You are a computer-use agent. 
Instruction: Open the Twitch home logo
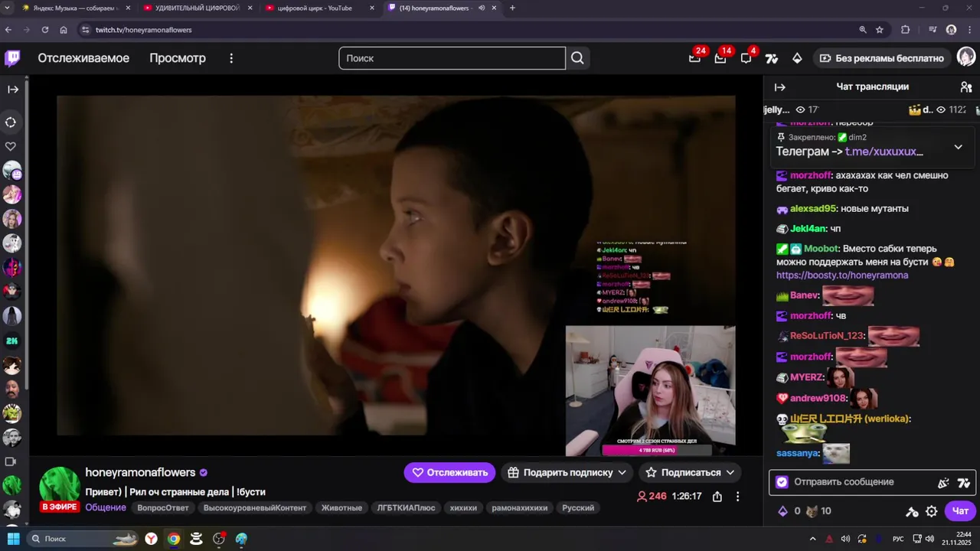(12, 58)
